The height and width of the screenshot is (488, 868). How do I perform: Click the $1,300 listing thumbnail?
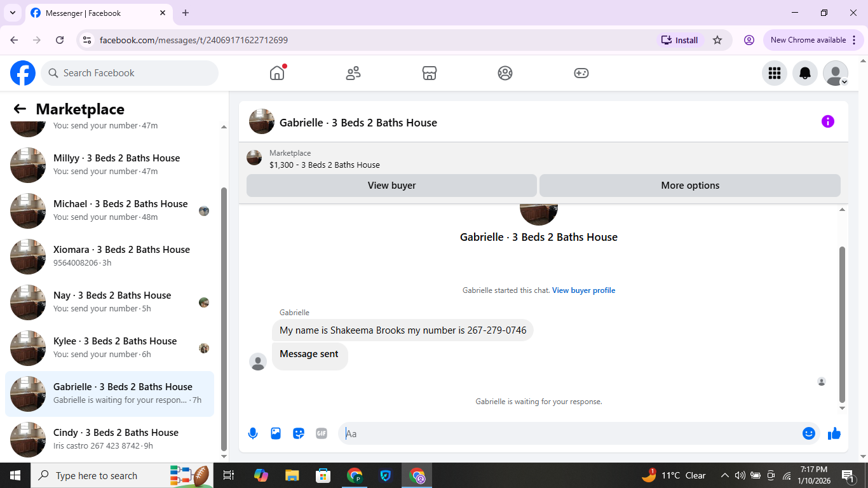[x=254, y=158]
